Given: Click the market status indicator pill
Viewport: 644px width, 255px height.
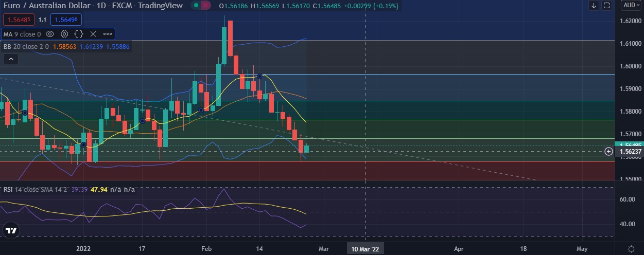Looking at the screenshot, I should (202, 6).
